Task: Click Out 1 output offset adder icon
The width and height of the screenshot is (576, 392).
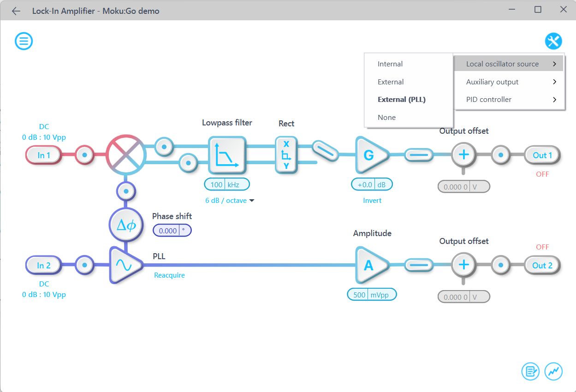Action: [x=463, y=155]
